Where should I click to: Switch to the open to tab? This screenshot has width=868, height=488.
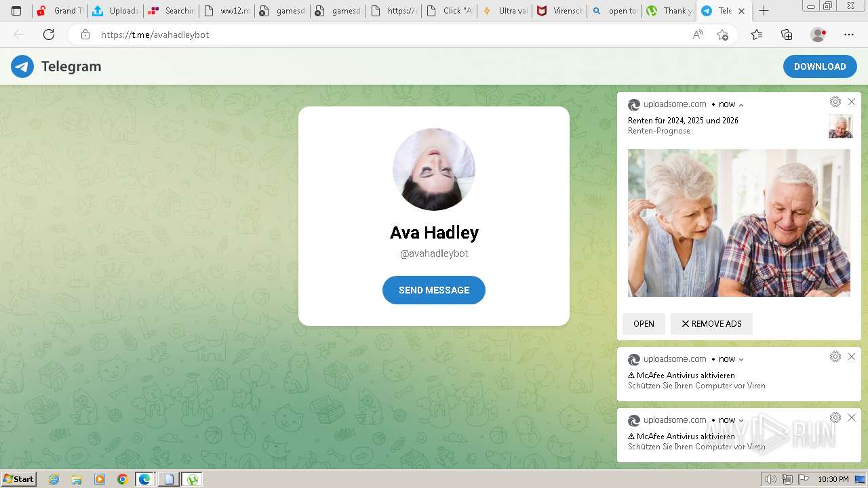[x=616, y=11]
